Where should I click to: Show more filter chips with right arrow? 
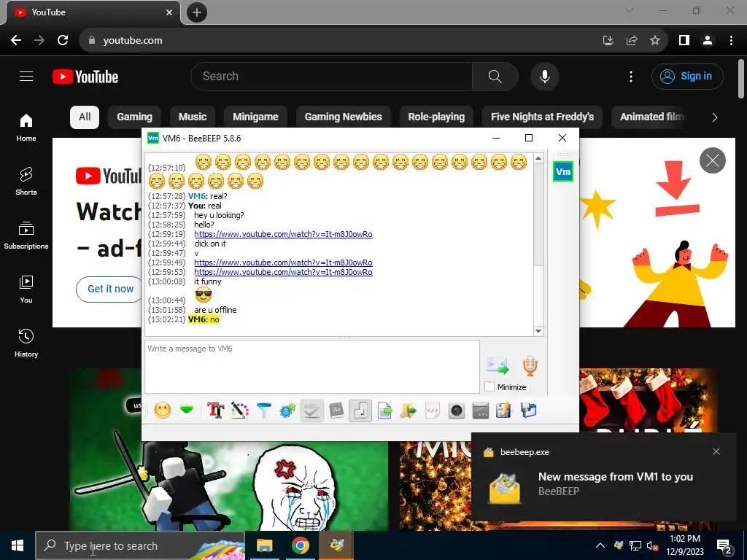[714, 117]
